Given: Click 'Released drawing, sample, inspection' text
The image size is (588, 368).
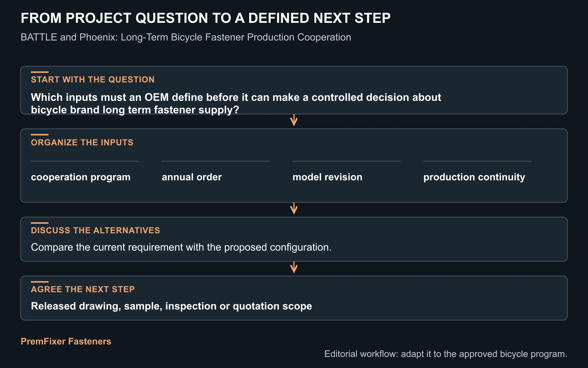Looking at the screenshot, I should pos(171,306).
